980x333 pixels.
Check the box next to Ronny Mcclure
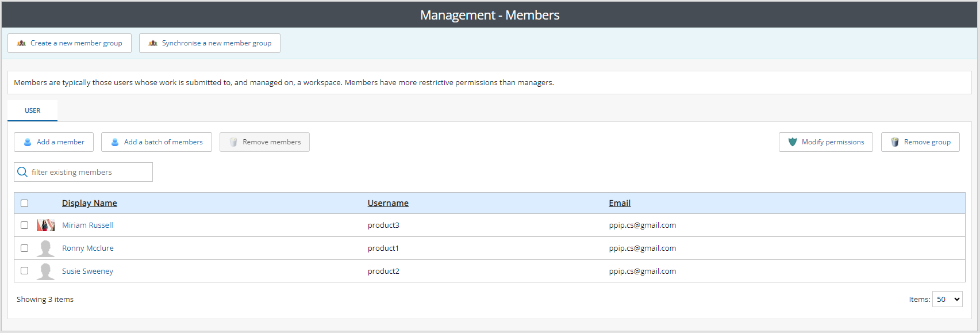tap(24, 248)
